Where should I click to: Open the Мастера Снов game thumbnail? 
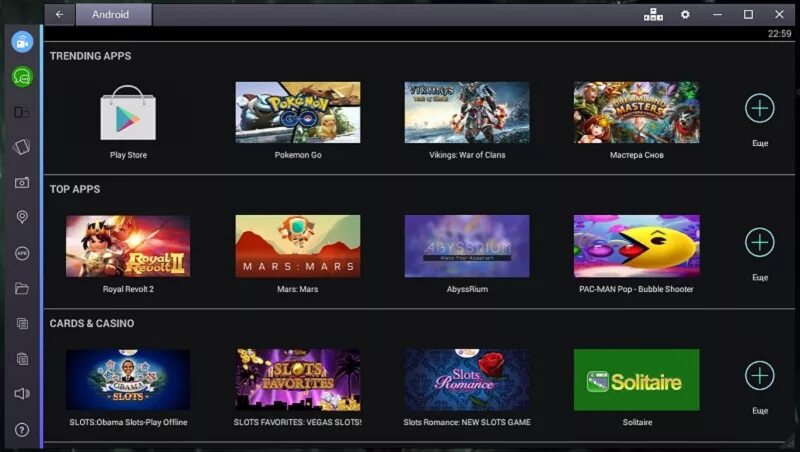coord(637,113)
